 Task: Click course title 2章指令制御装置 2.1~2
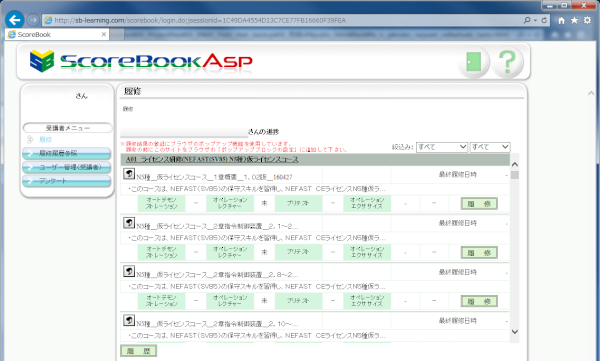coord(217,226)
